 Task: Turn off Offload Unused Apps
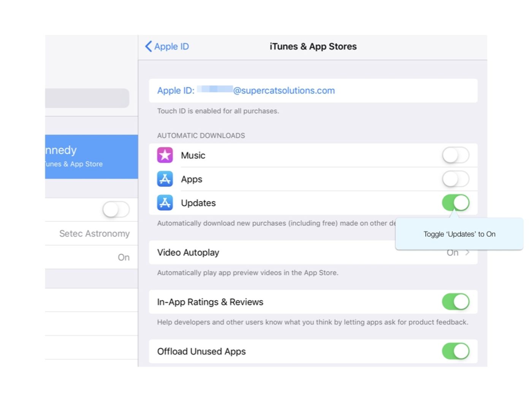click(456, 351)
